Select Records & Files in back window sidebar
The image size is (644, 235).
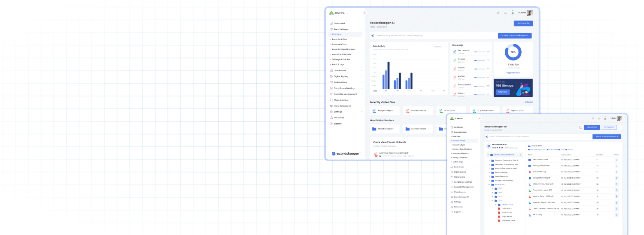(339, 39)
